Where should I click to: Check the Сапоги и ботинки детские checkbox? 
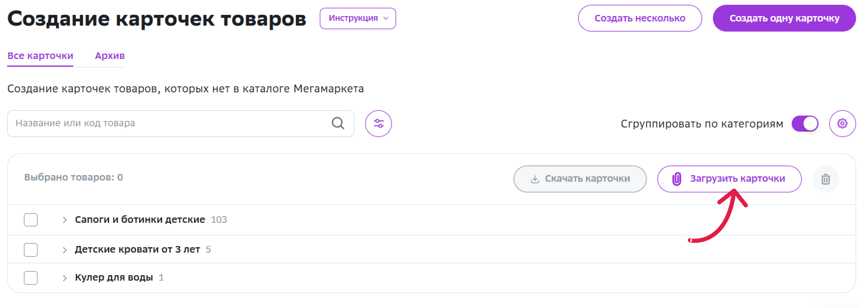[31, 220]
